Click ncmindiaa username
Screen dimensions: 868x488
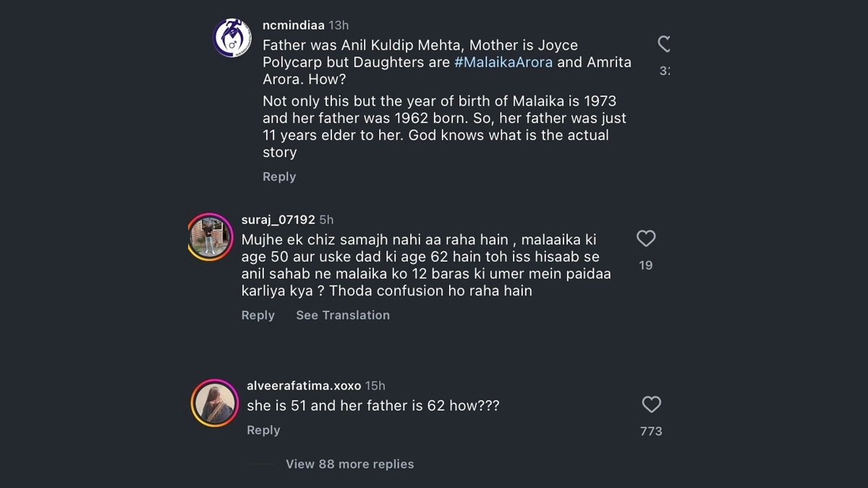click(293, 25)
